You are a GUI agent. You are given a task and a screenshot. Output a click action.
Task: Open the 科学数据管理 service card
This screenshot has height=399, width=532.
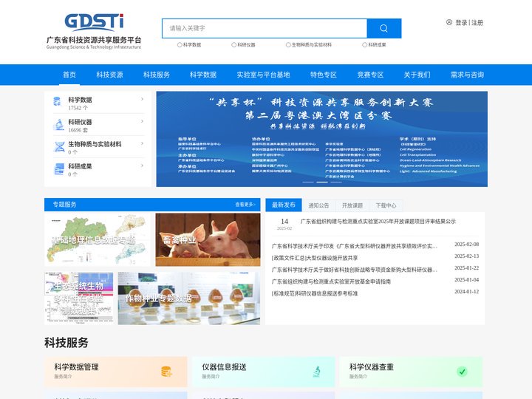pos(116,372)
